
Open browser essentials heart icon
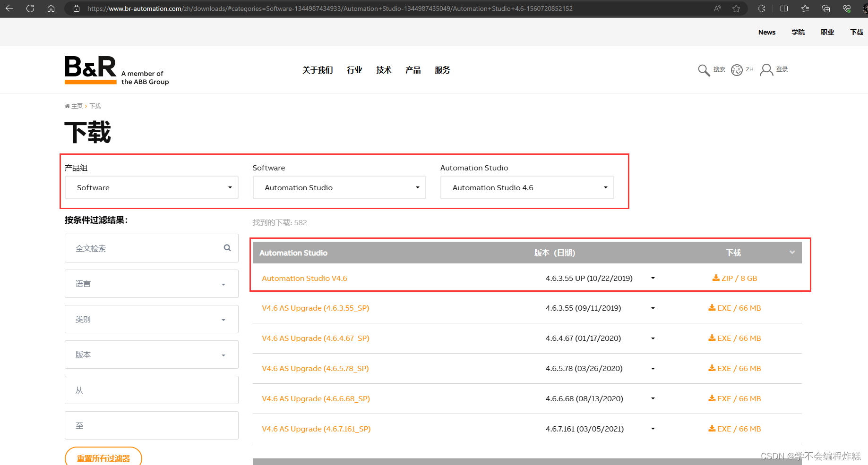[847, 8]
